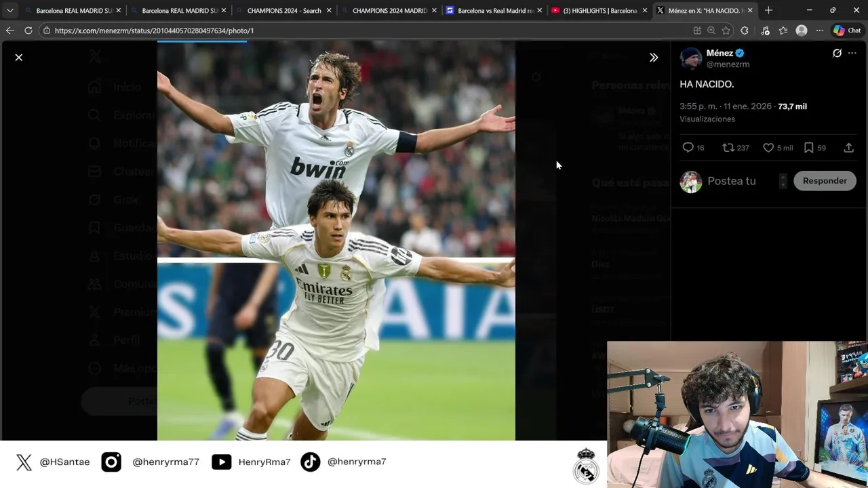Close the HIGHLIGHTS YouTube tab
The width and height of the screenshot is (868, 488).
click(x=645, y=10)
